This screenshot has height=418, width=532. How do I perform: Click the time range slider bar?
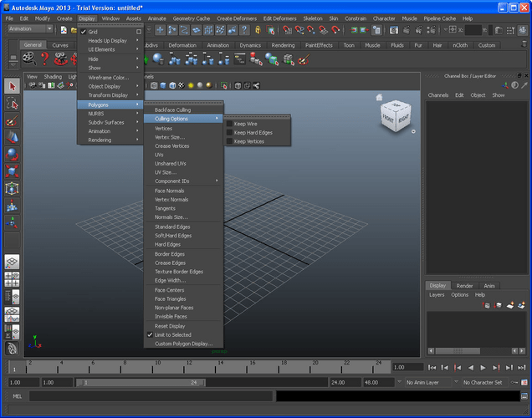point(141,382)
